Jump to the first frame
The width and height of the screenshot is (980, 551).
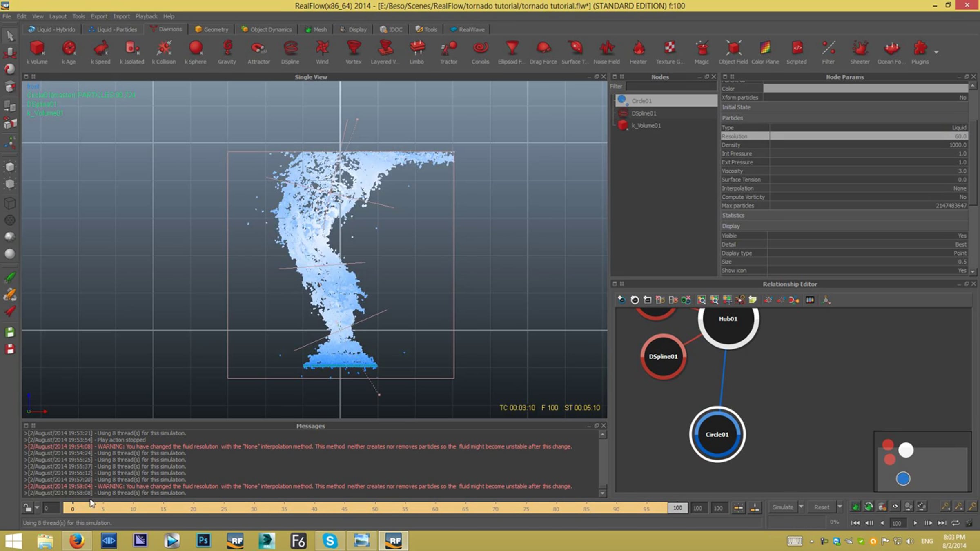click(x=855, y=523)
